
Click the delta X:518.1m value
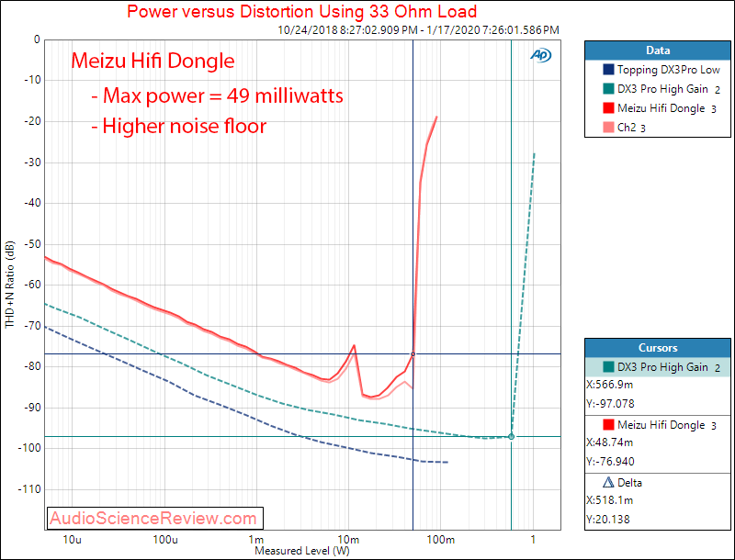608,500
